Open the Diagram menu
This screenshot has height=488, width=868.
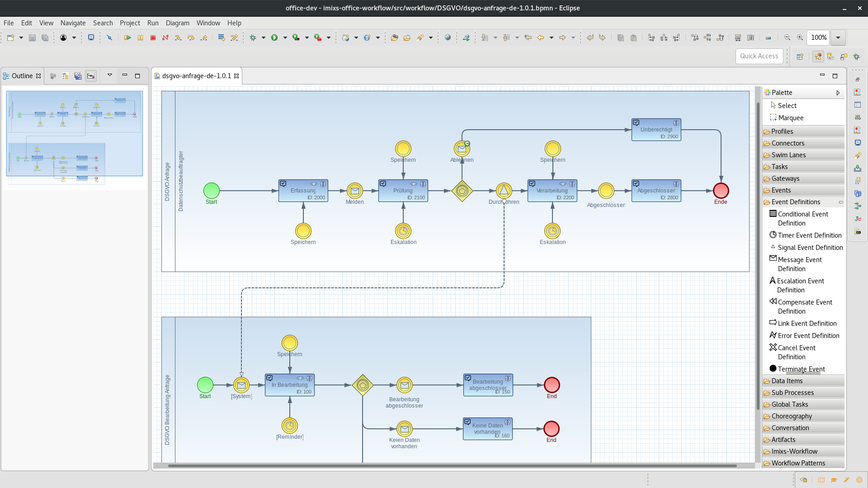177,23
